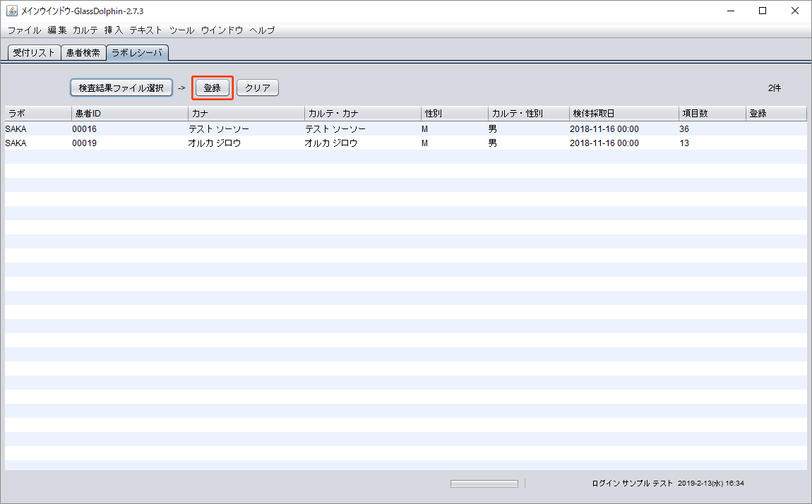Image resolution: width=812 pixels, height=504 pixels.
Task: Click the Java app icon in title bar
Action: coord(12,11)
